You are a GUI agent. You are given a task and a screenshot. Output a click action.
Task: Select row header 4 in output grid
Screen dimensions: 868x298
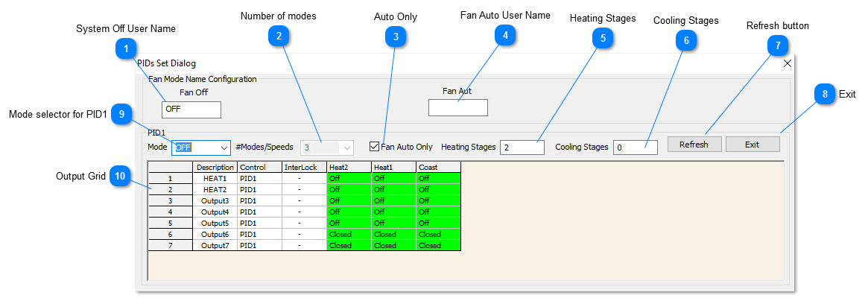(x=171, y=212)
